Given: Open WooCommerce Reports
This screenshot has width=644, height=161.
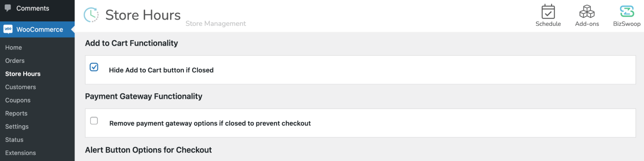Looking at the screenshot, I should coord(16,114).
